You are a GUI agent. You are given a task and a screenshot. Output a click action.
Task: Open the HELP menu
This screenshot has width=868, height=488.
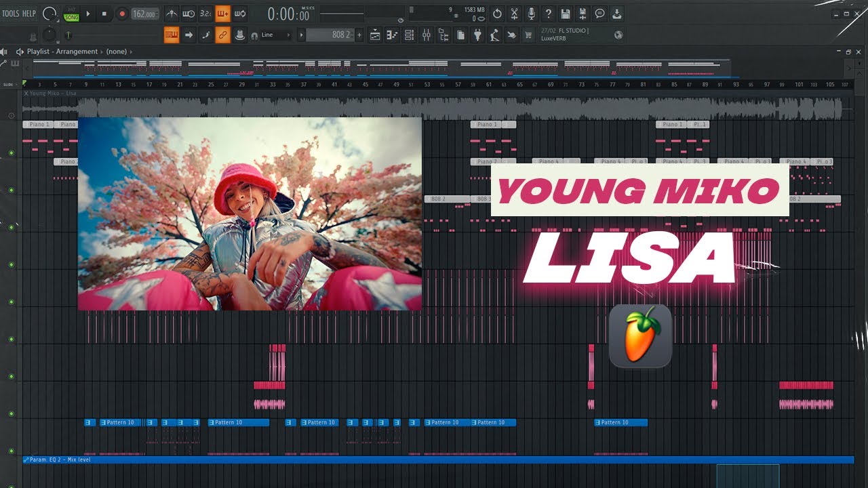[x=29, y=14]
